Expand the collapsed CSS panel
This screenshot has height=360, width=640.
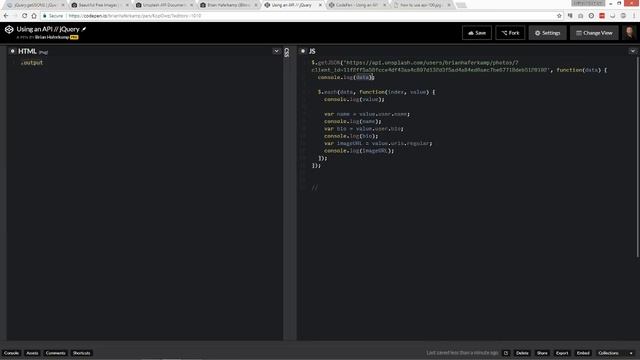[x=287, y=52]
